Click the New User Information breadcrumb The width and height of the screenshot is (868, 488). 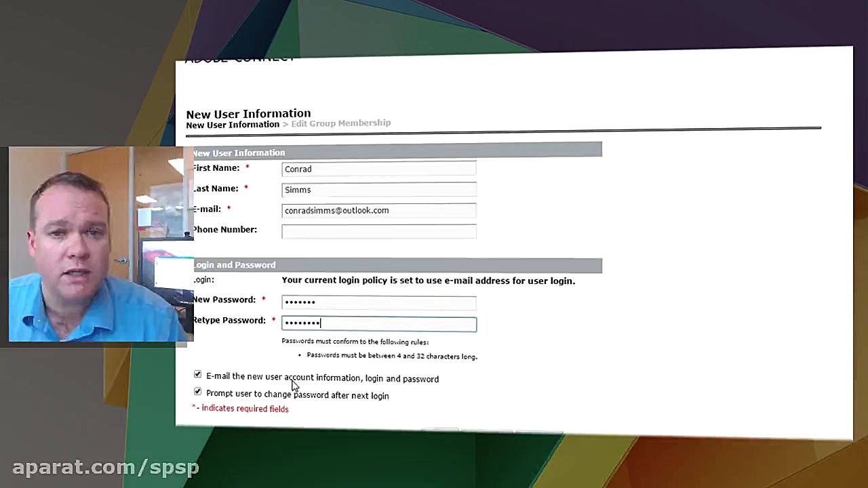tap(233, 125)
